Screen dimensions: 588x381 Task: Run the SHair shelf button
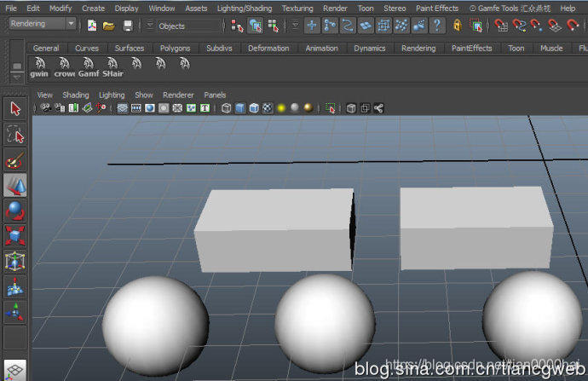tap(112, 67)
